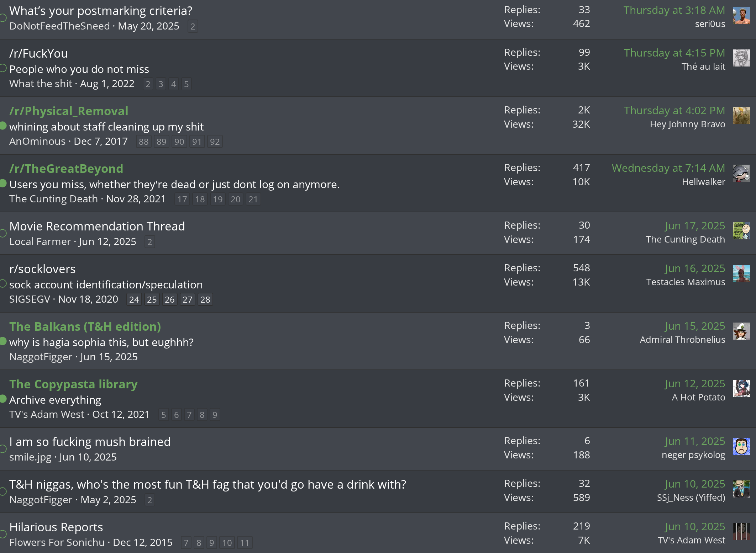
Task: Click unread dot beside /r/Physical_Removal thread
Action: (x=3, y=126)
